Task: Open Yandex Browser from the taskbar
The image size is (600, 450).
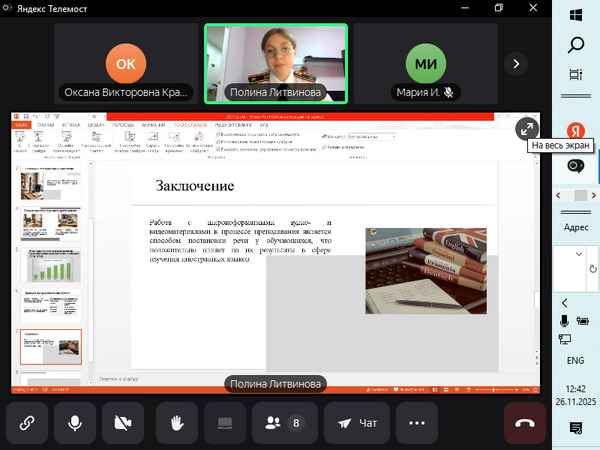Action: [x=576, y=130]
